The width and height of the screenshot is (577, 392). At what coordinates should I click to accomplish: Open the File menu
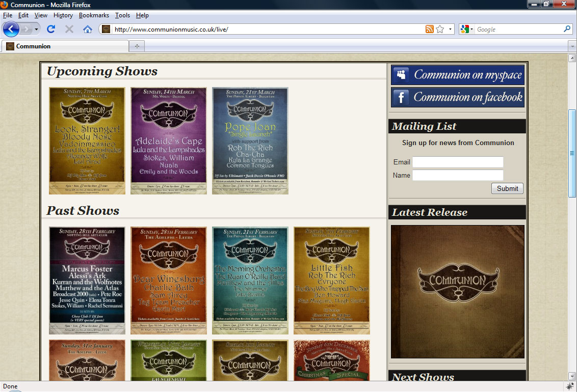pyautogui.click(x=7, y=15)
